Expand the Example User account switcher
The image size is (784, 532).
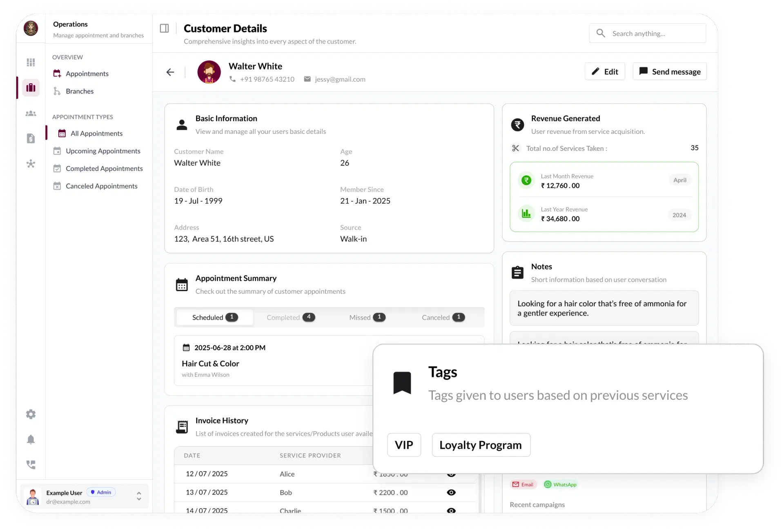(139, 496)
